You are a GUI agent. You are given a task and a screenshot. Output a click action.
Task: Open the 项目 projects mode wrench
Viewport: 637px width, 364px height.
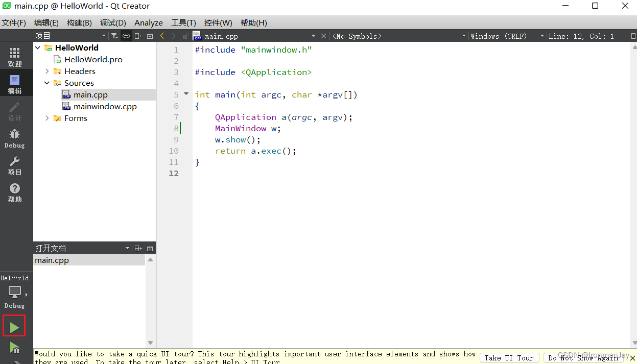[x=15, y=165]
